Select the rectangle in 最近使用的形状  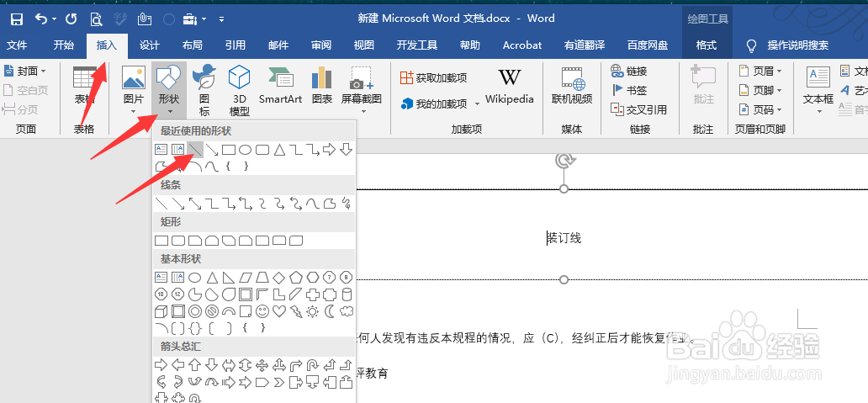tap(229, 150)
